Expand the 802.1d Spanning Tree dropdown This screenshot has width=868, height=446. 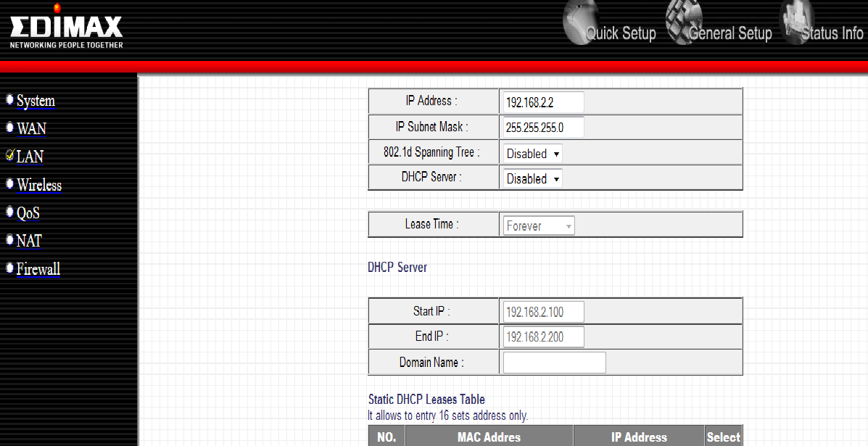(532, 153)
